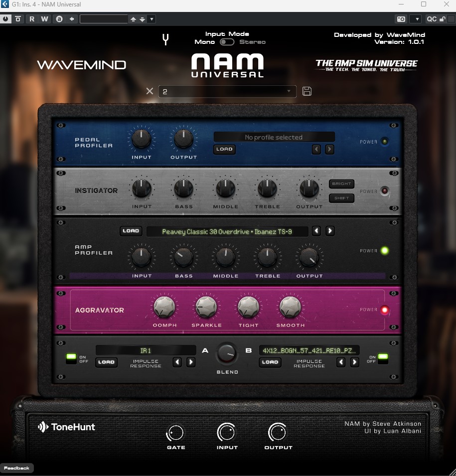The image size is (456, 476).
Task: Open the ToneHunt logo link
Action: tap(66, 427)
